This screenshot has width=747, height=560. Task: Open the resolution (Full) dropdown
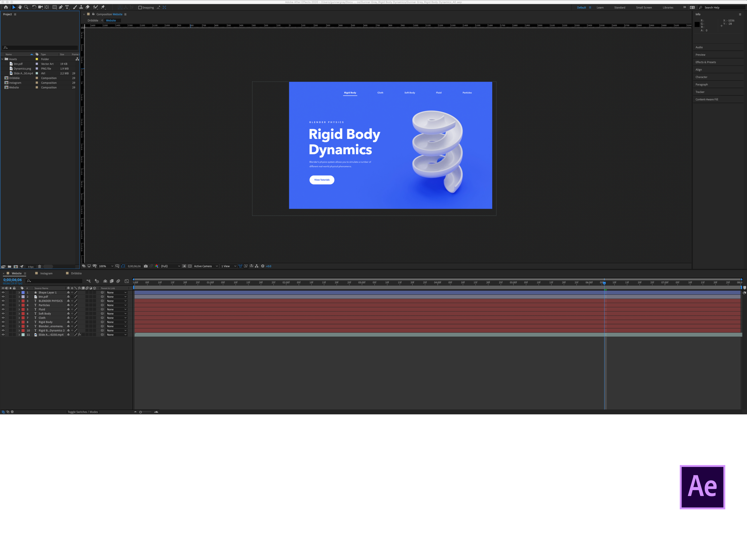pos(170,266)
